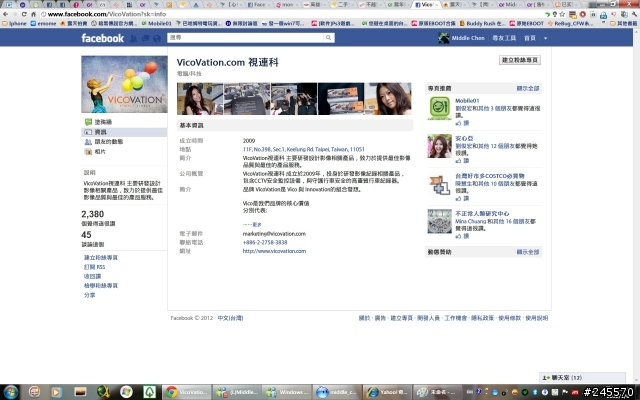
Task: Open the 相片 (Photos) sidebar icon
Action: pyautogui.click(x=88, y=151)
